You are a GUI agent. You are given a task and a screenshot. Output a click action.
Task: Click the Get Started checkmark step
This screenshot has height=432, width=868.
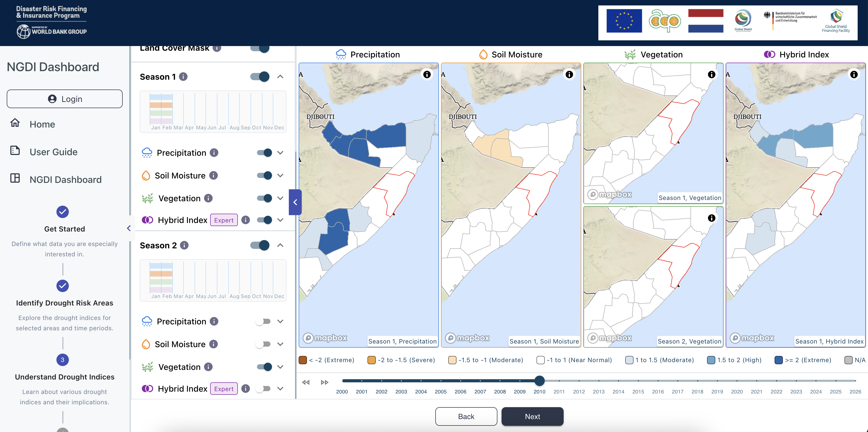pos(63,212)
